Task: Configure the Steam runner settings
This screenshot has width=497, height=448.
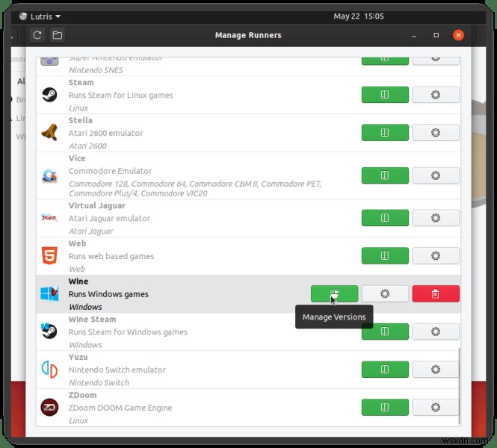Action: tap(436, 95)
